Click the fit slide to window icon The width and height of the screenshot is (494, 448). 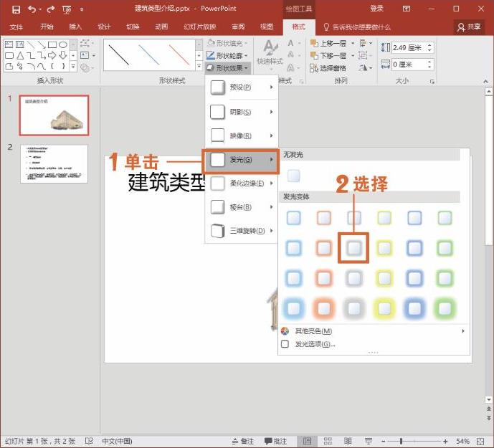click(480, 442)
